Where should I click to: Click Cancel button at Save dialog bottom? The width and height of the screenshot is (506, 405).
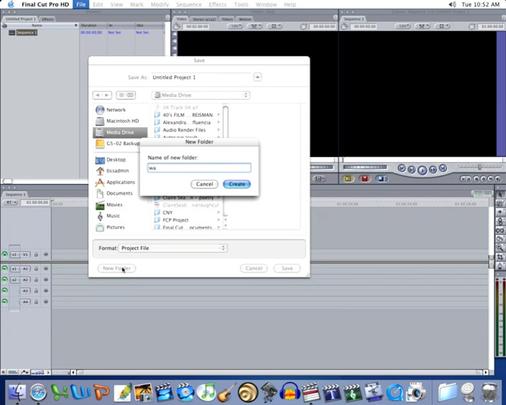click(x=254, y=268)
